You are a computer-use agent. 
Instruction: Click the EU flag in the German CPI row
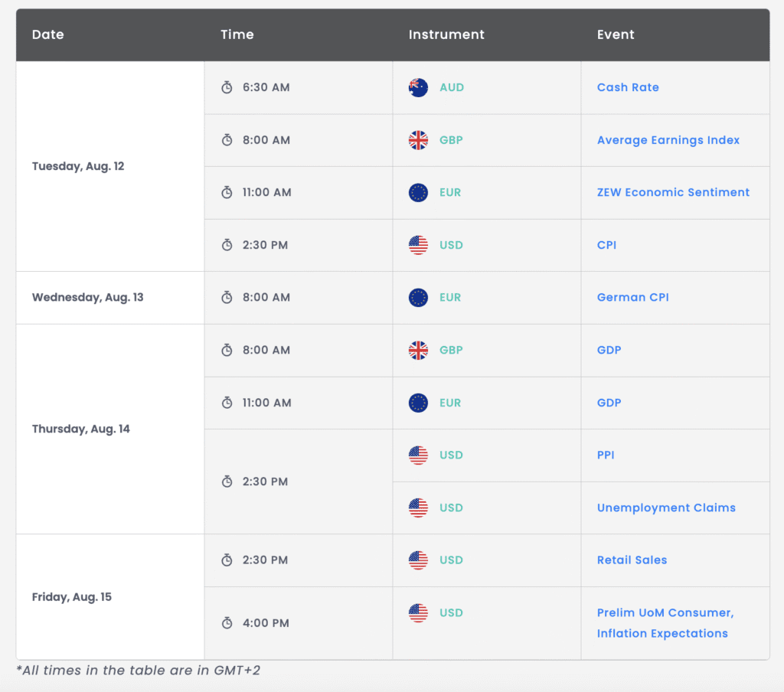pos(418,298)
